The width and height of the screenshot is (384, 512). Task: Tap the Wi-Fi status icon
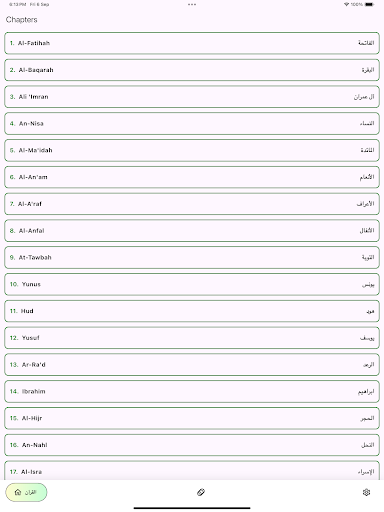pos(346,4)
